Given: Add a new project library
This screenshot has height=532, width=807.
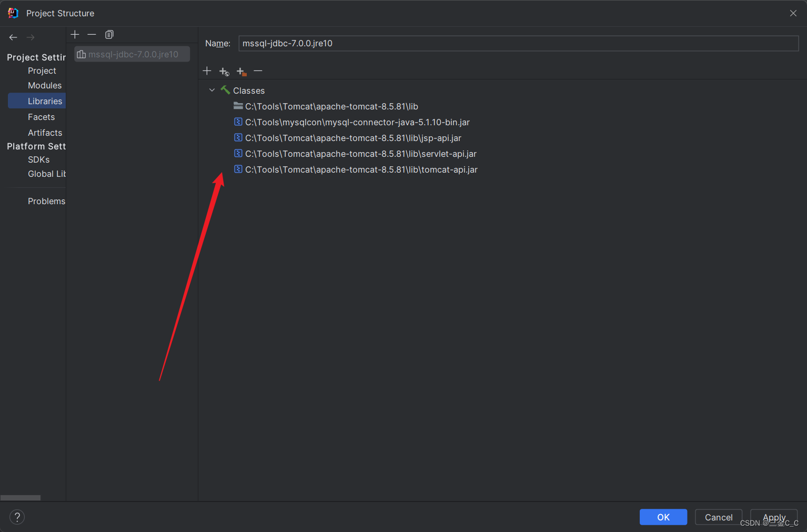Looking at the screenshot, I should click(75, 34).
